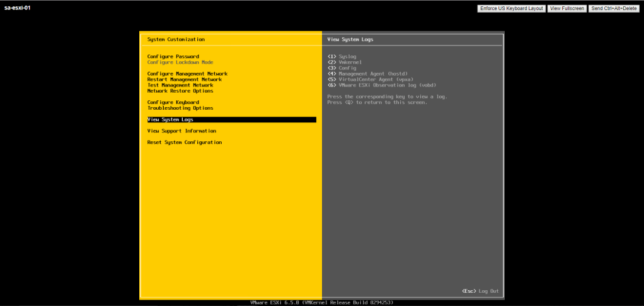The height and width of the screenshot is (306, 644).
Task: Select Configure Password menu item
Action: (173, 57)
